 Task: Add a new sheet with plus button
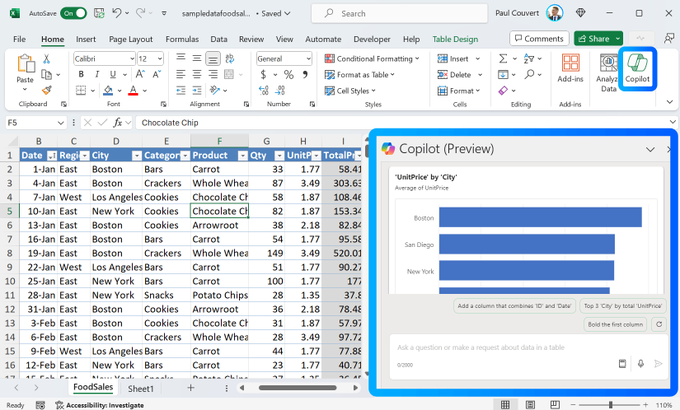[190, 388]
